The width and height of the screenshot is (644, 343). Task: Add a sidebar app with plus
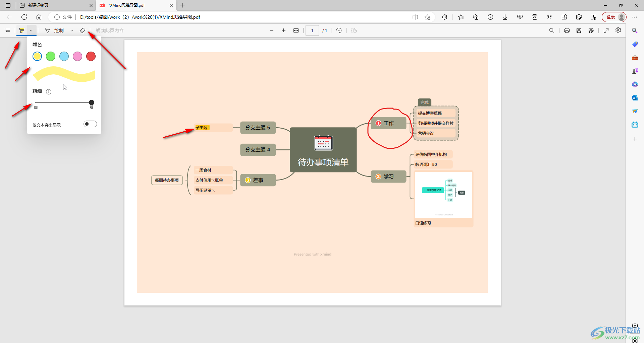pyautogui.click(x=635, y=139)
